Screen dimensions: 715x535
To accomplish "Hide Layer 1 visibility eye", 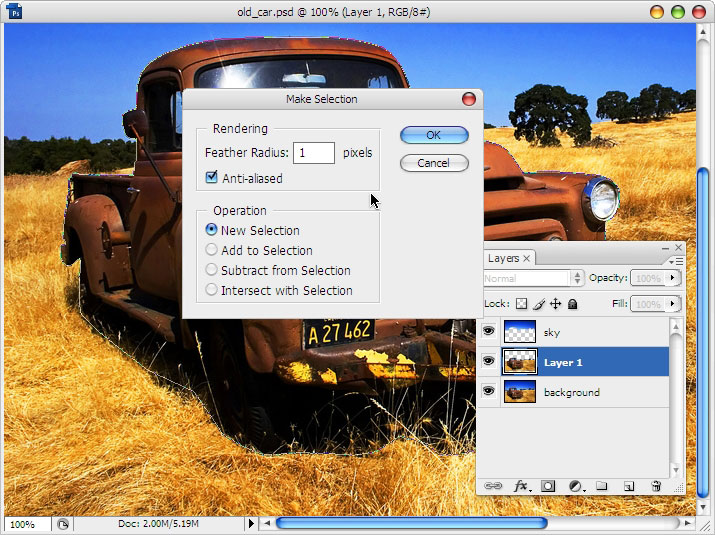I will [x=488, y=362].
